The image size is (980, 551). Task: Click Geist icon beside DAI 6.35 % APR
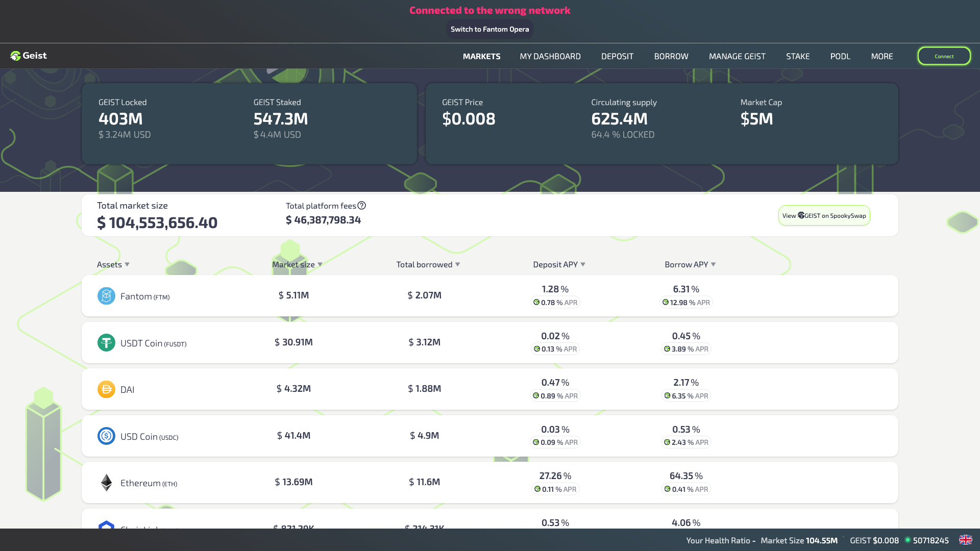667,395
